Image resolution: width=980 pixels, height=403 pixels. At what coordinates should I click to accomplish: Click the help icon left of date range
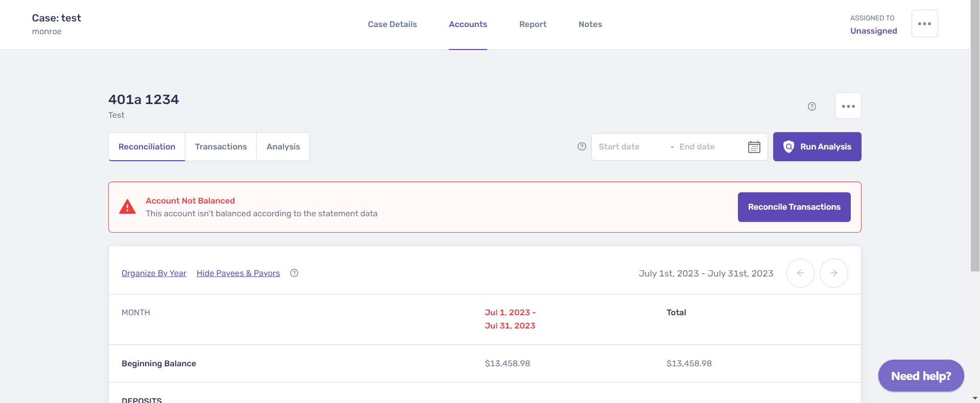tap(582, 146)
